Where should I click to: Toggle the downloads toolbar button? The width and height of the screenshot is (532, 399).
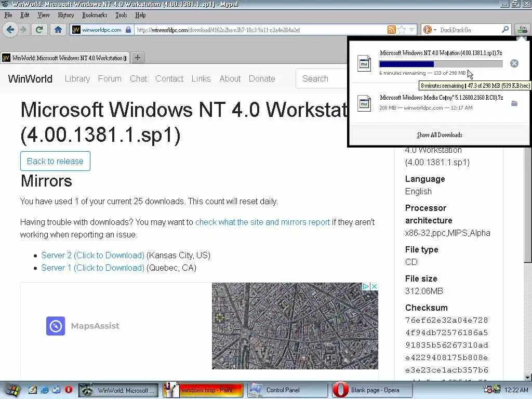coord(523,30)
